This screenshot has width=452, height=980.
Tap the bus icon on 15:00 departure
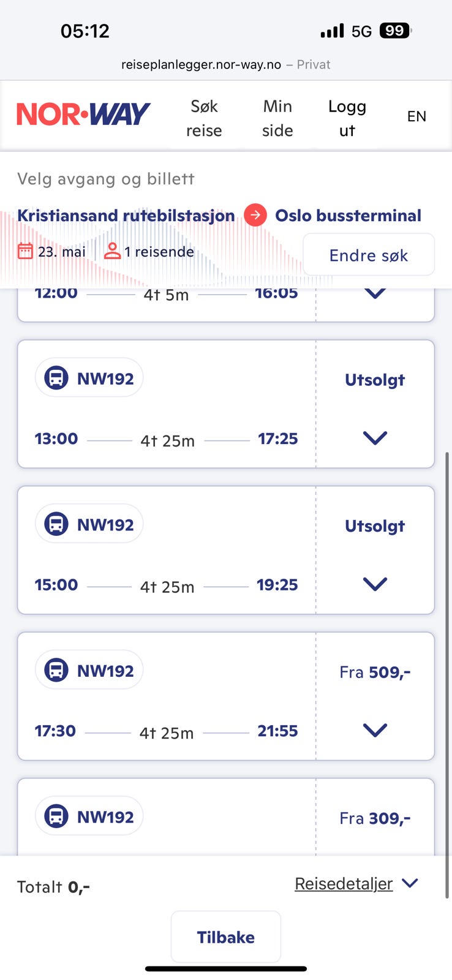(x=56, y=524)
